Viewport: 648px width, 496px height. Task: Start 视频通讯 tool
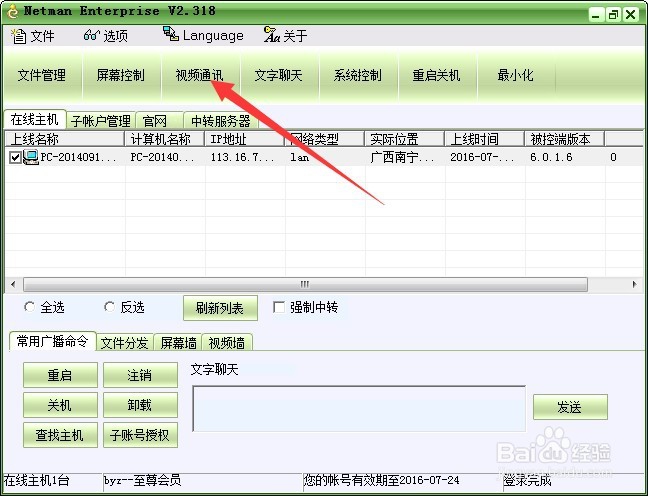point(200,75)
